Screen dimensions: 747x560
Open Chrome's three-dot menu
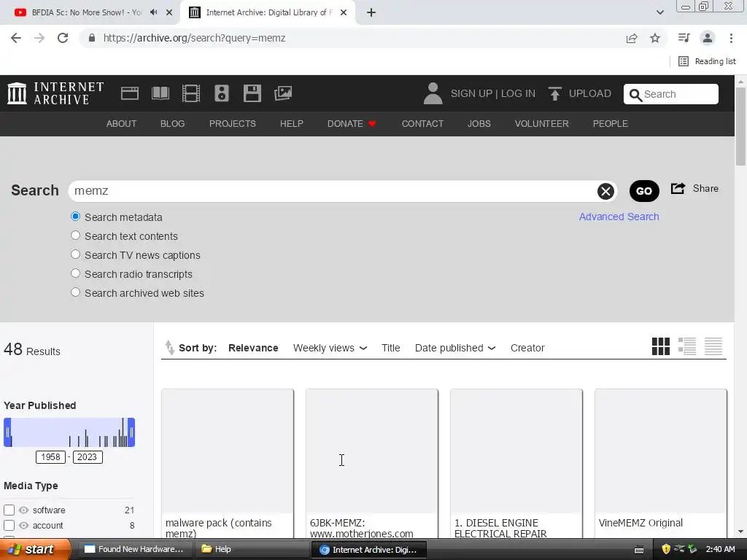731,38
